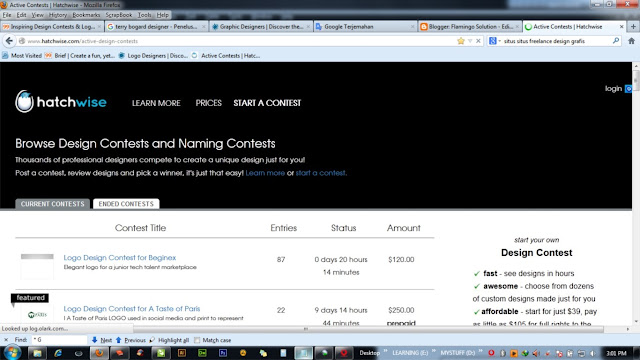640x360 pixels.
Task: Switch to the terry bogard designer tab
Action: [156, 27]
